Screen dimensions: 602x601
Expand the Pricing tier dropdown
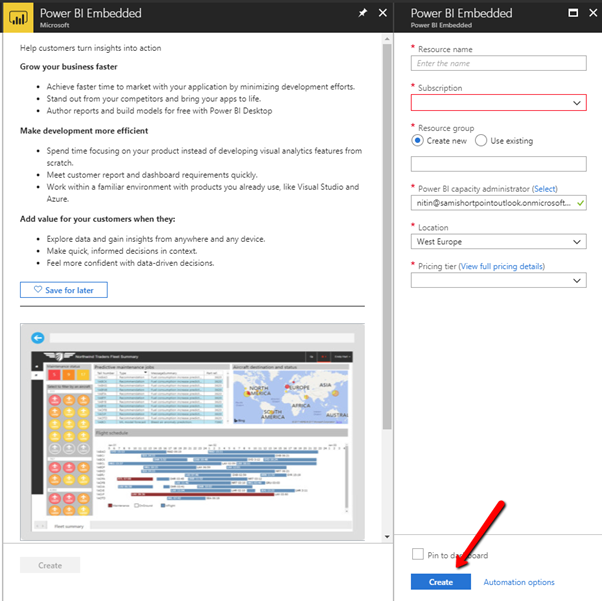(498, 280)
